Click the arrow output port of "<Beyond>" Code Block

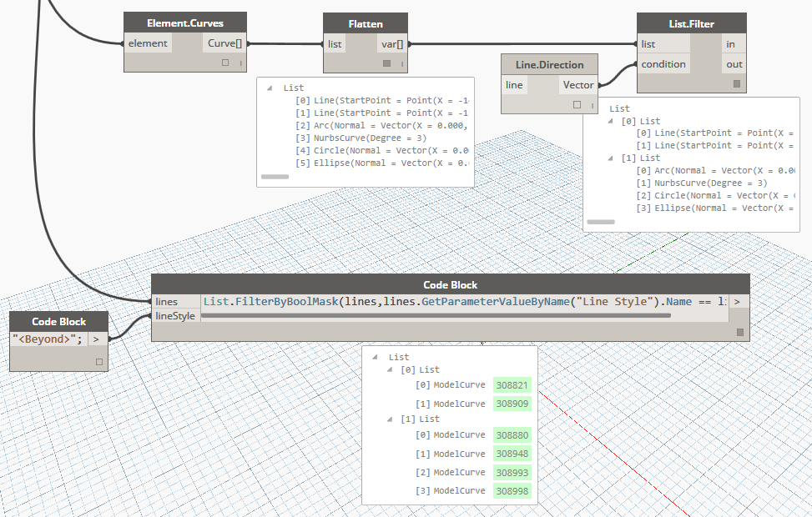coord(98,339)
